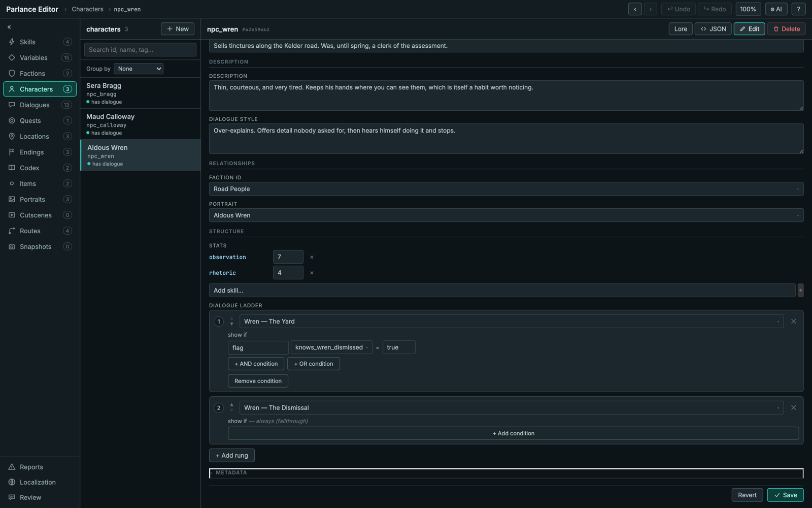Open the rung 1 dialogue dropdown Wren — The Yard
The image size is (812, 508).
(x=512, y=322)
